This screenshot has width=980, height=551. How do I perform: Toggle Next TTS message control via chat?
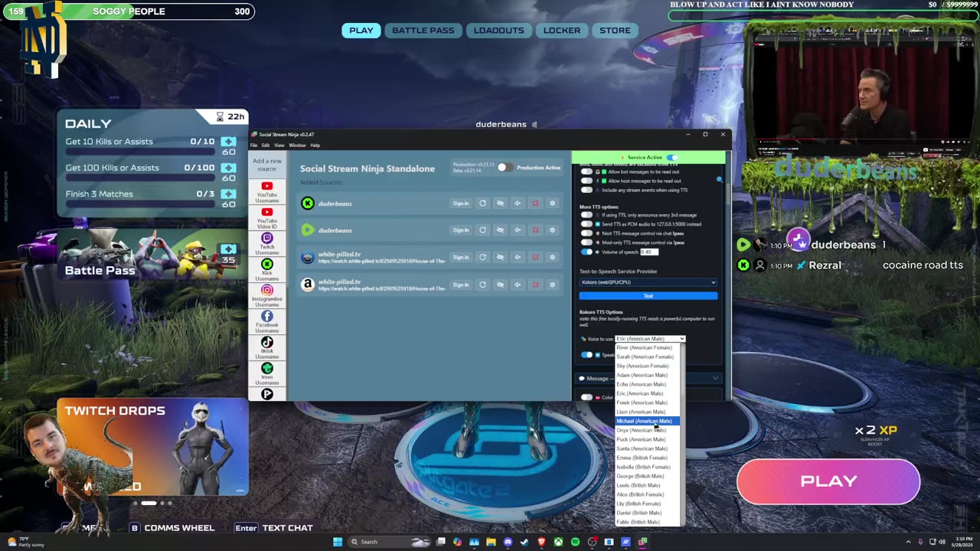click(x=586, y=233)
